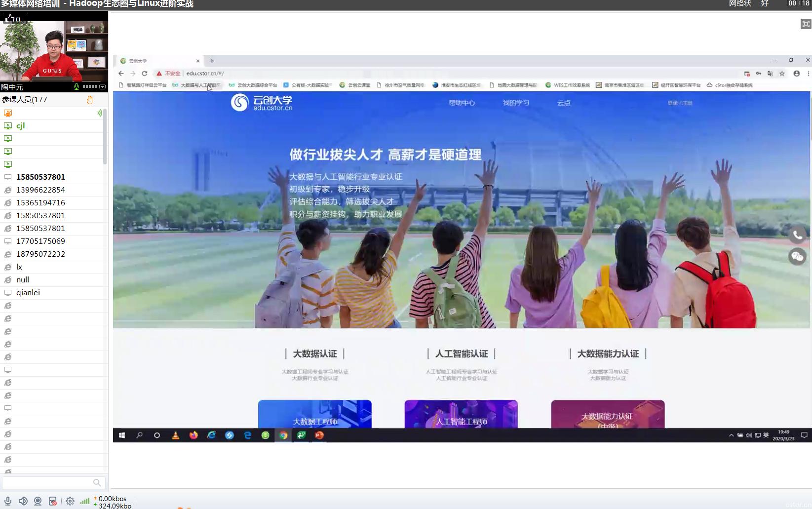
Task: Open a new browser tab with the plus button
Action: coord(211,61)
